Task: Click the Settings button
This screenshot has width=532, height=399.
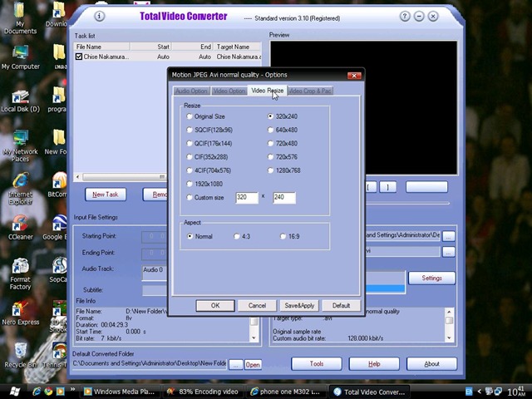Action: coord(431,278)
